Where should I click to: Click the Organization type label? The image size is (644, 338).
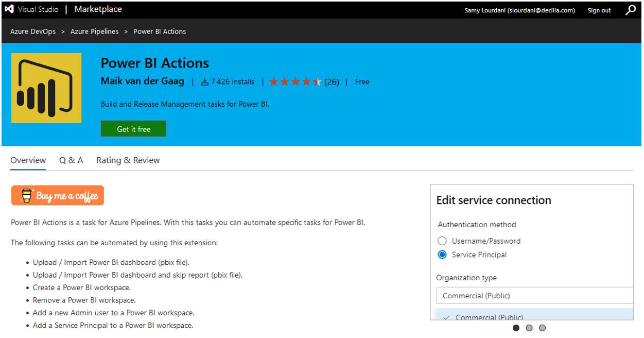pyautogui.click(x=466, y=278)
